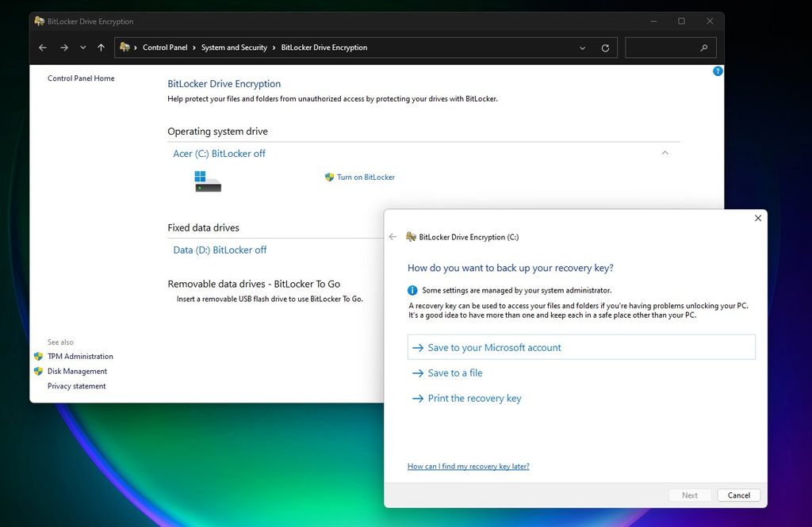Click inside the search box
The height and width of the screenshot is (527, 812).
[670, 48]
